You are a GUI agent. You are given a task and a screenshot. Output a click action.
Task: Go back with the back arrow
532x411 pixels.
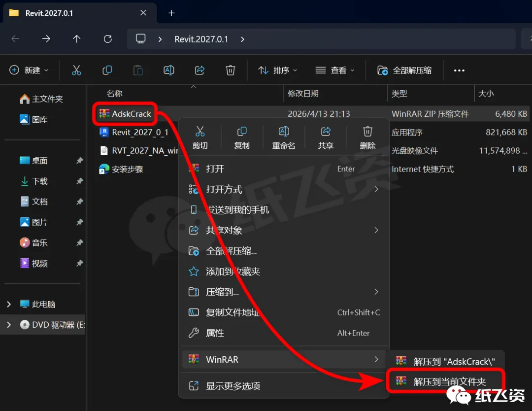point(15,39)
